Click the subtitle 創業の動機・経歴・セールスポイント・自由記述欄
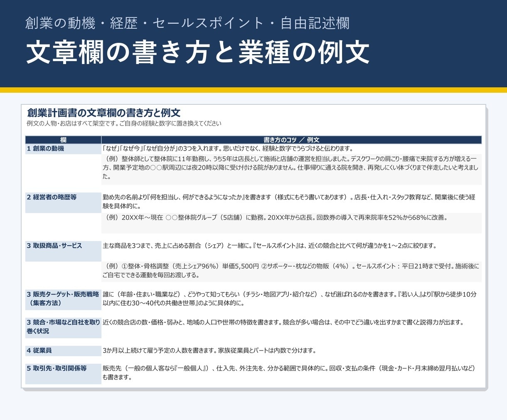This screenshot has width=507, height=420. click(187, 23)
